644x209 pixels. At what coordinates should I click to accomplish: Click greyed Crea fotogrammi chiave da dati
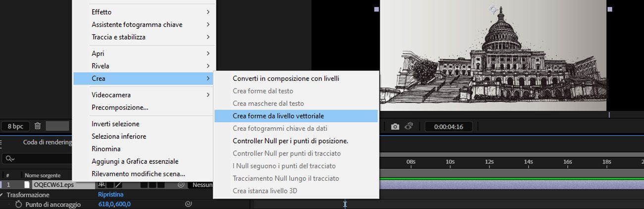pos(296,128)
